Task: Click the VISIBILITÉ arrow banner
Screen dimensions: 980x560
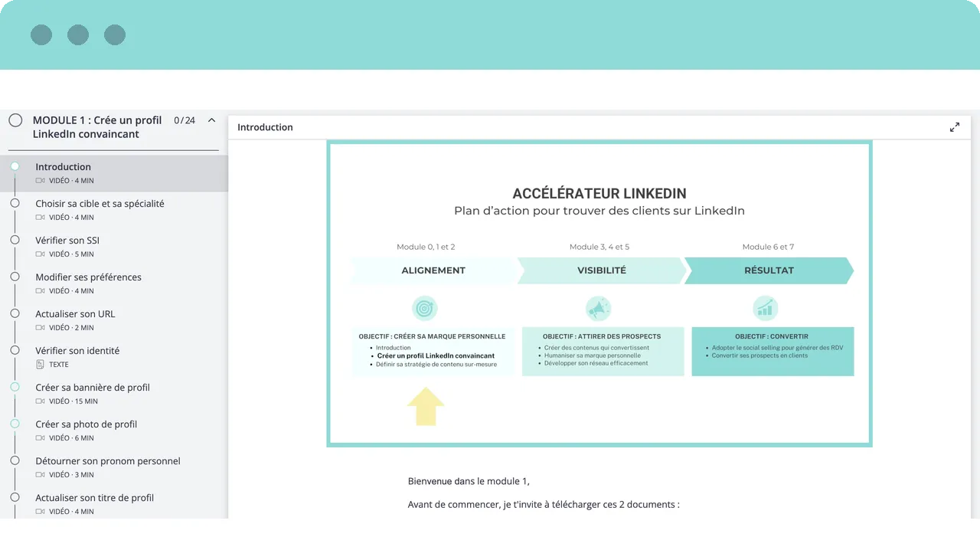Action: click(602, 270)
